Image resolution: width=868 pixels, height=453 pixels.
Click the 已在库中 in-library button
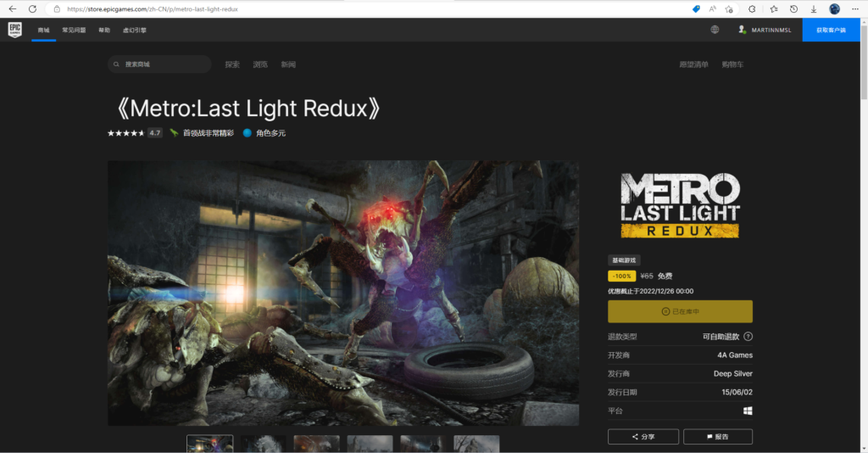click(x=680, y=311)
